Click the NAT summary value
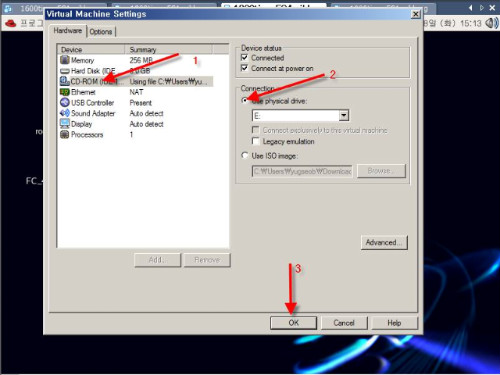Screen dimensions: 500x375 click(136, 92)
